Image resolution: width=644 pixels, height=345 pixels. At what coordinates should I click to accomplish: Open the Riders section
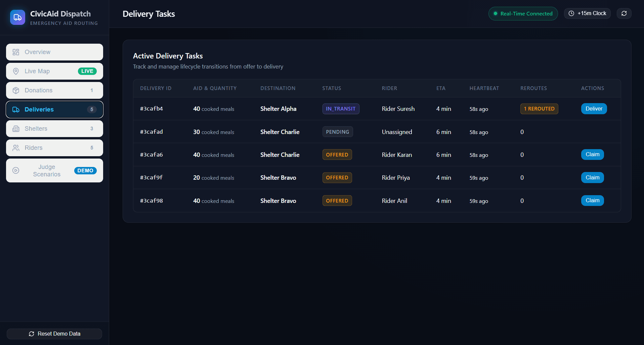[x=54, y=148]
